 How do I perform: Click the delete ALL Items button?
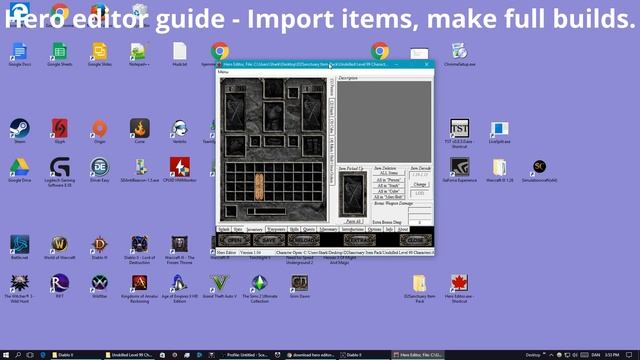tap(389, 173)
